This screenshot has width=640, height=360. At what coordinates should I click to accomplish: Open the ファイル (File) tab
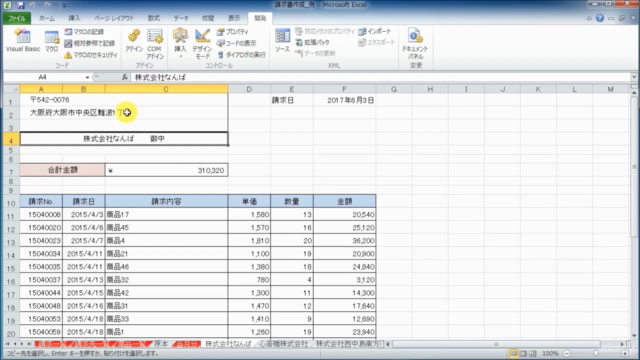(17, 18)
